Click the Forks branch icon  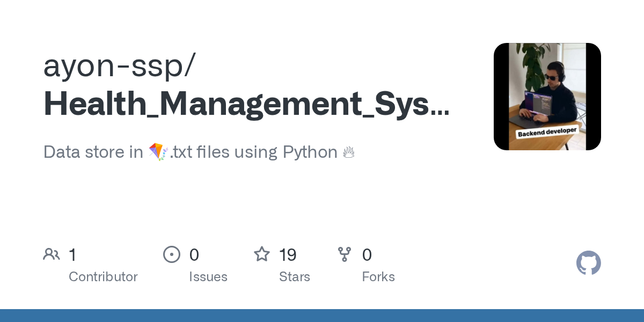[x=345, y=254]
